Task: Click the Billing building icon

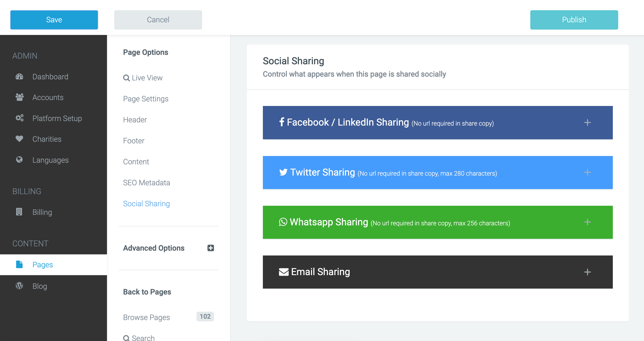Action: tap(19, 212)
